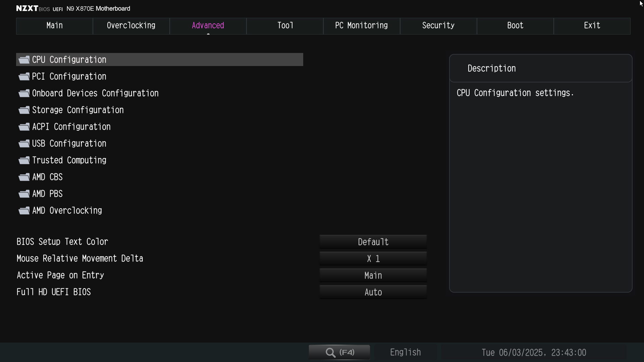Switch to the PC Monitoring tab
This screenshot has height=362, width=644.
pyautogui.click(x=362, y=26)
